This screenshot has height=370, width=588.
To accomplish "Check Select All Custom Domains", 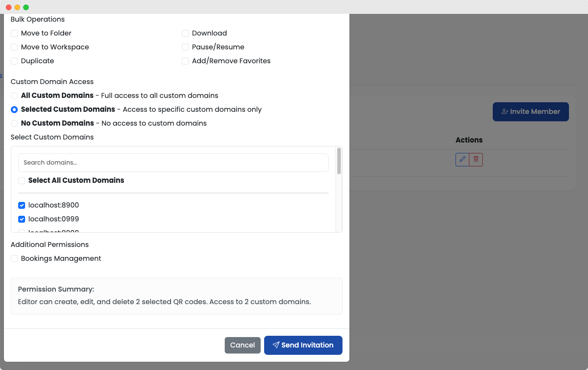I will (x=22, y=181).
